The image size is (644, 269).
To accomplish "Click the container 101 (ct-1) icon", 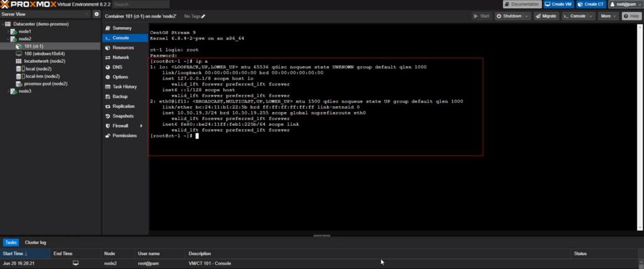I will tap(19, 47).
